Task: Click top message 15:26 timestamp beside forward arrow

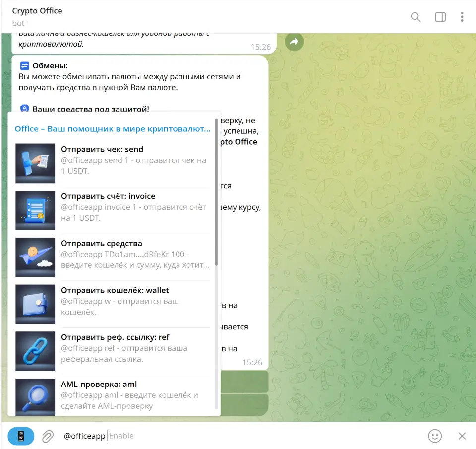Action: coord(261,47)
